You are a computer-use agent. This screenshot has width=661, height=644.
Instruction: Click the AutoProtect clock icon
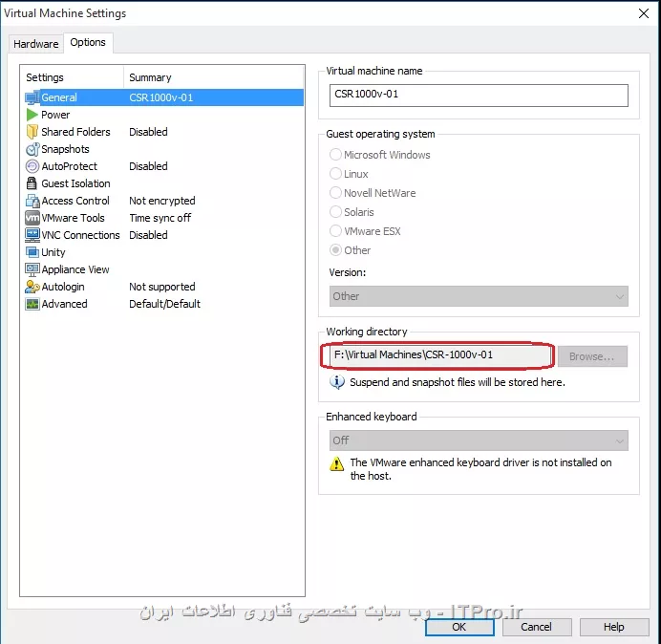click(32, 166)
